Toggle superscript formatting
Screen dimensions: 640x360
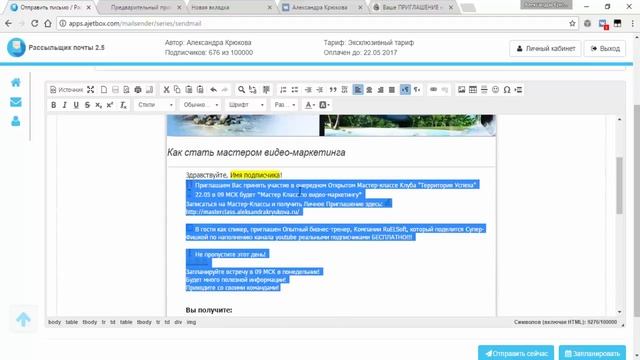click(110, 105)
